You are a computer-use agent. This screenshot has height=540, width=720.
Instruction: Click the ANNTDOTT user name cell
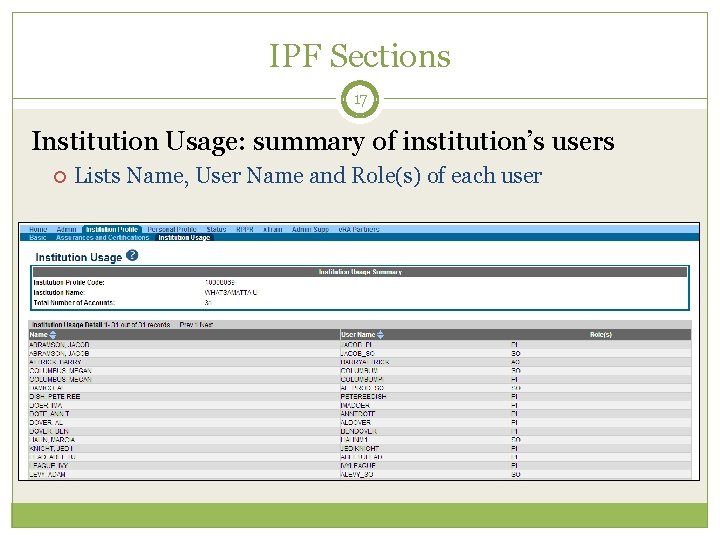coord(358,414)
